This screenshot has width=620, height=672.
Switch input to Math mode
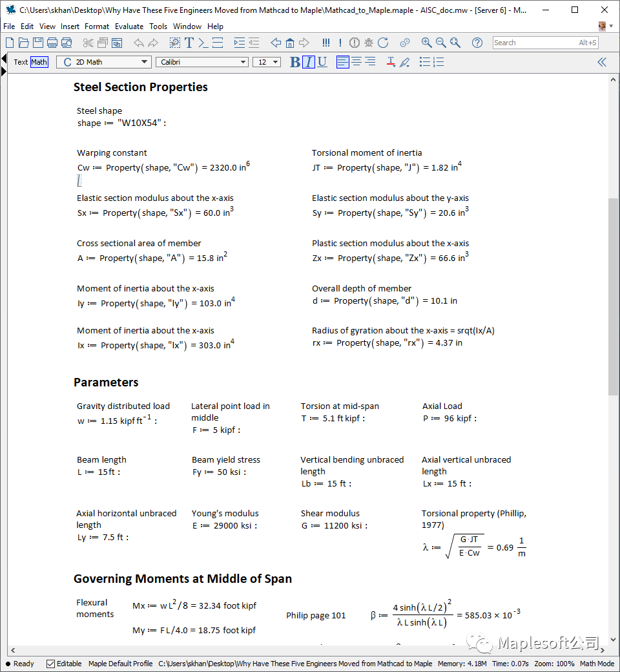[39, 62]
